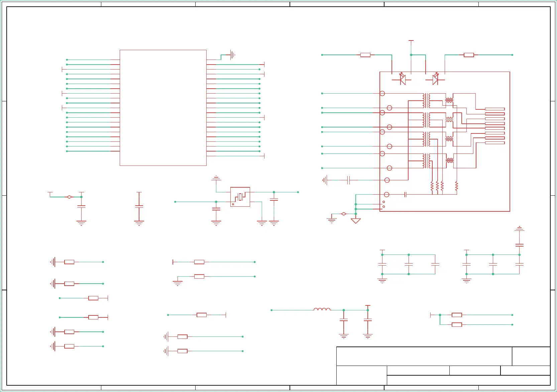557x392 pixels.
Task: Click the right LED symbol inside the jack
Action: point(435,79)
